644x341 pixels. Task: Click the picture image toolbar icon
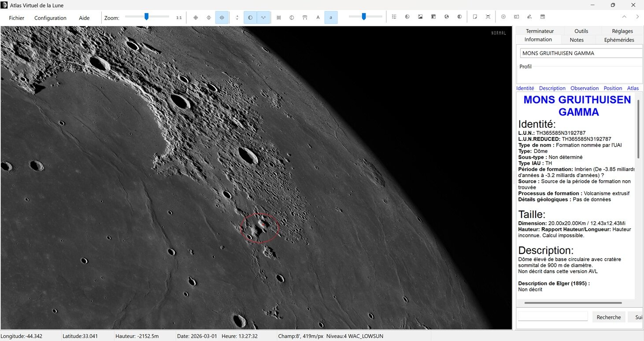(420, 17)
